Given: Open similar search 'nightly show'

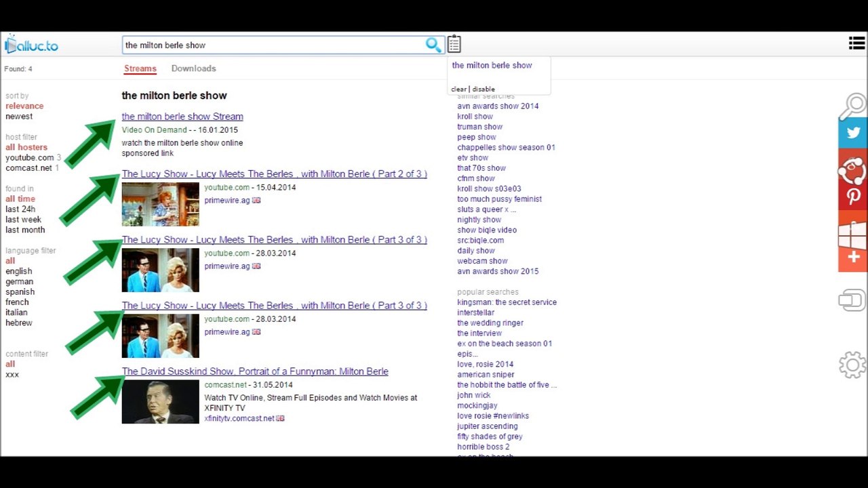Looking at the screenshot, I should (479, 220).
